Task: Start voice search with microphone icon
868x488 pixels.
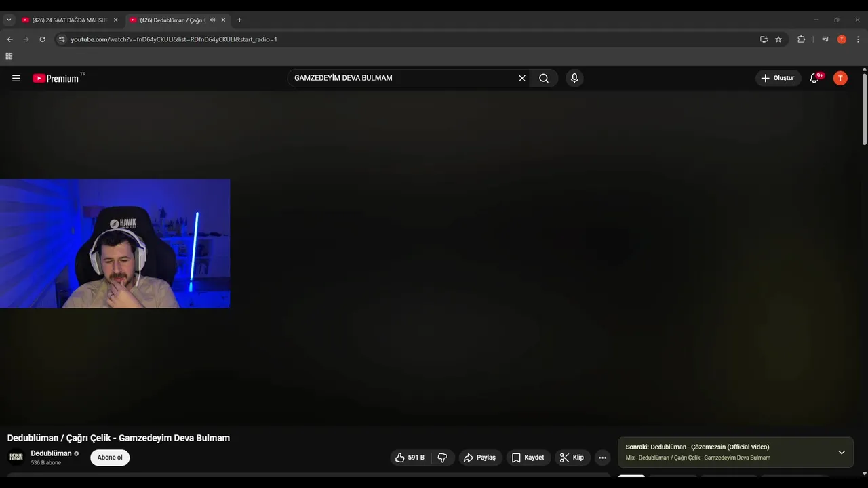Action: coord(574,78)
